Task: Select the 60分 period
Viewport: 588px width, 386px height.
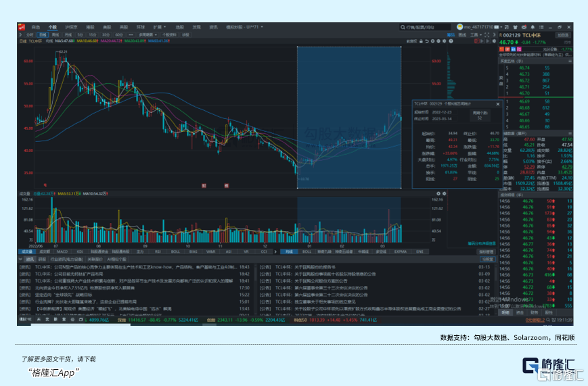Action: point(119,35)
